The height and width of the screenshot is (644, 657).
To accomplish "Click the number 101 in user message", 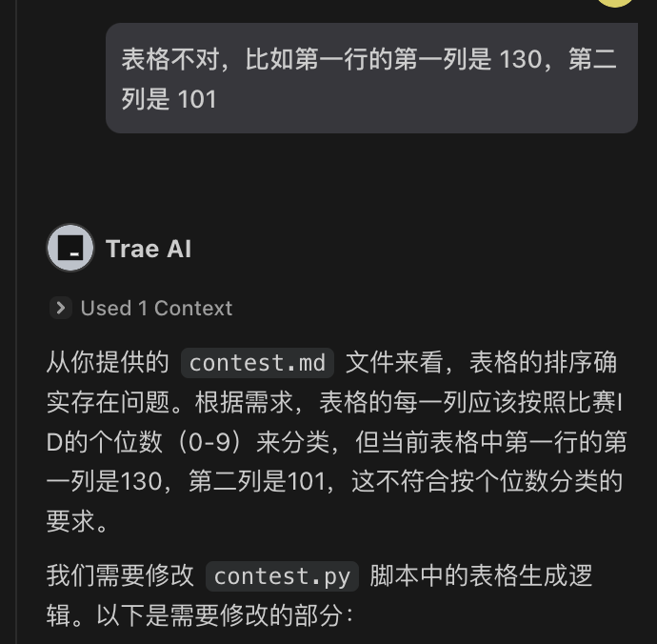I will [x=197, y=99].
